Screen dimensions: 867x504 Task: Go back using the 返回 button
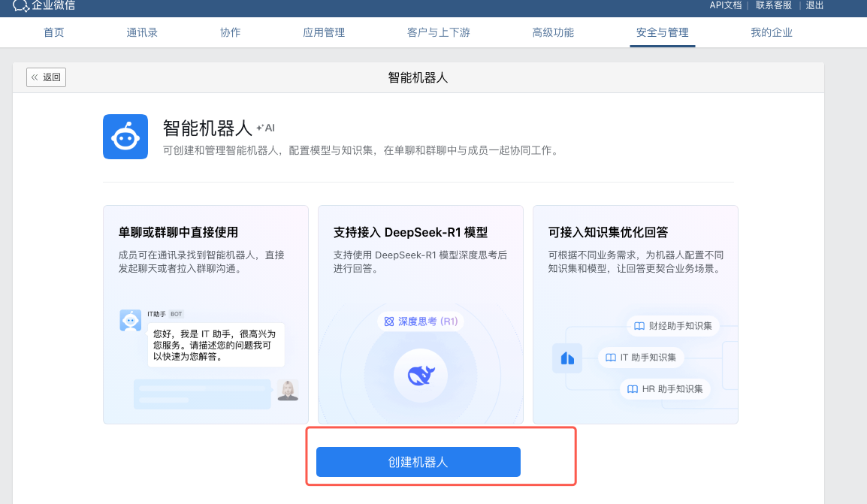[x=46, y=77]
